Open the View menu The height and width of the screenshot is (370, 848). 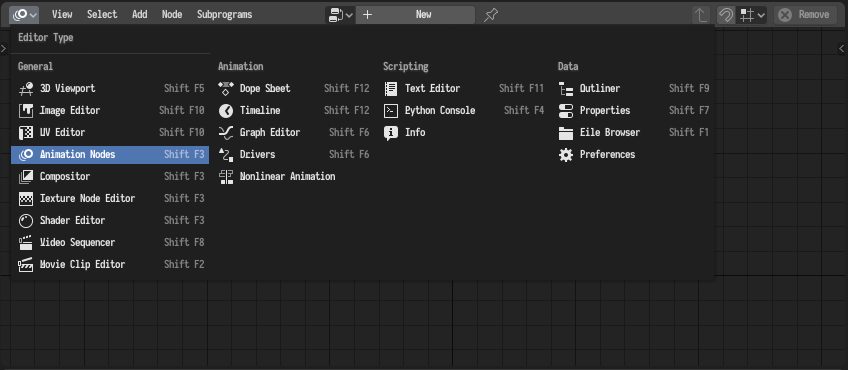tap(62, 15)
